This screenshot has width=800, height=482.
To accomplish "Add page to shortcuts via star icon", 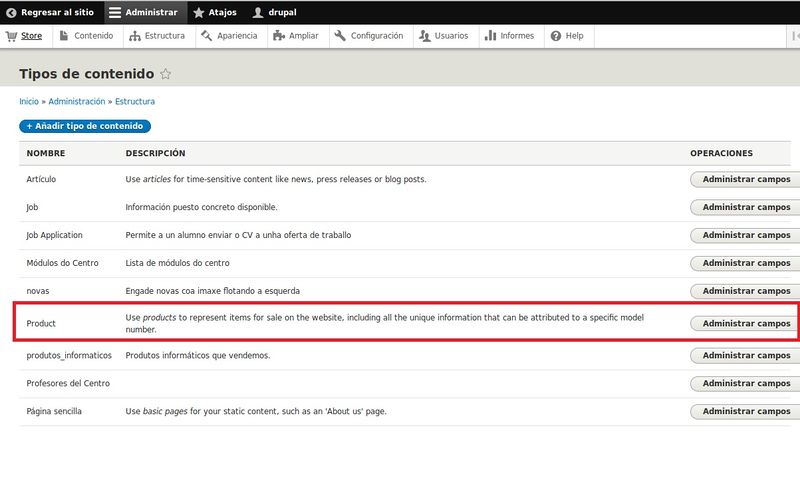I will 165,74.
